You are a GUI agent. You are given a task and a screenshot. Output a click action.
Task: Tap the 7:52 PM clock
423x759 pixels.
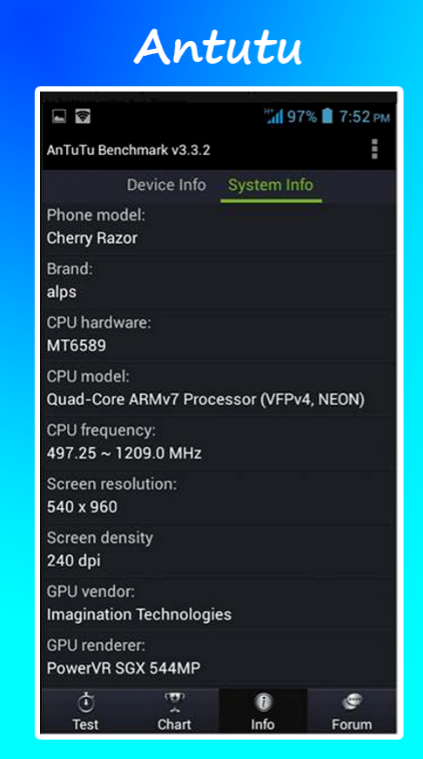click(364, 117)
